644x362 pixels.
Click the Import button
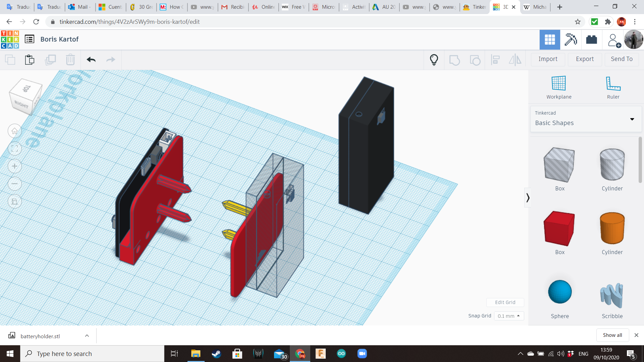click(x=548, y=59)
